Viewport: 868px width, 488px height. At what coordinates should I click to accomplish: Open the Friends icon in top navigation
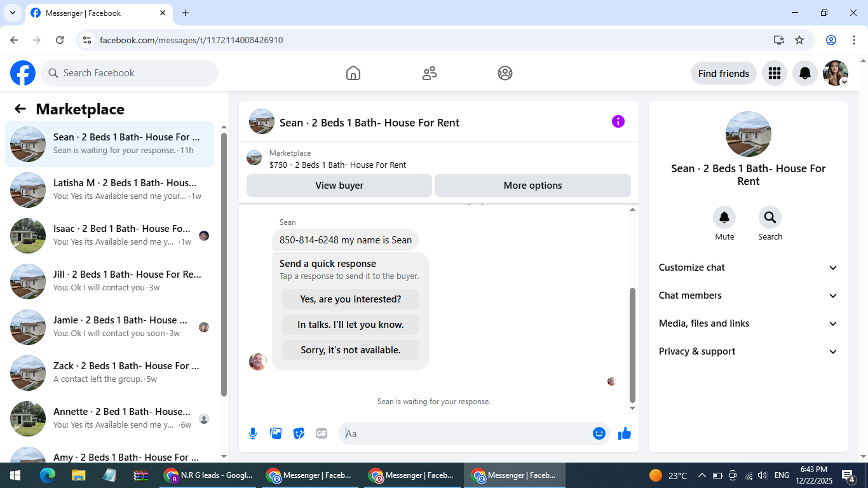pyautogui.click(x=430, y=73)
